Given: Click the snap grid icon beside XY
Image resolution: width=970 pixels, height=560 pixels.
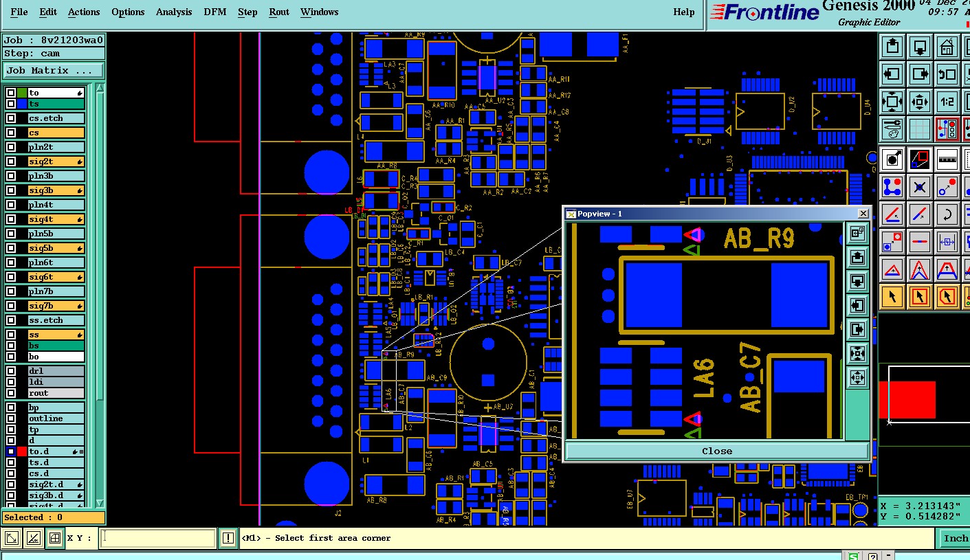Looking at the screenshot, I should click(54, 539).
